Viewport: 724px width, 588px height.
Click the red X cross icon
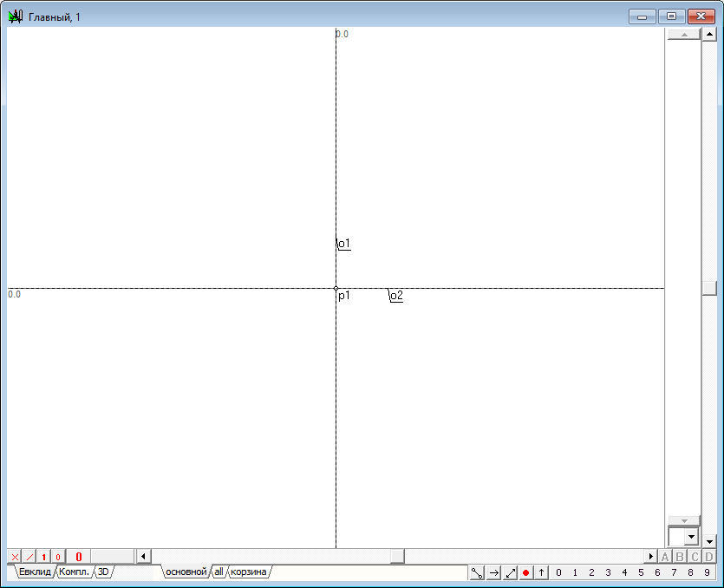(15, 557)
